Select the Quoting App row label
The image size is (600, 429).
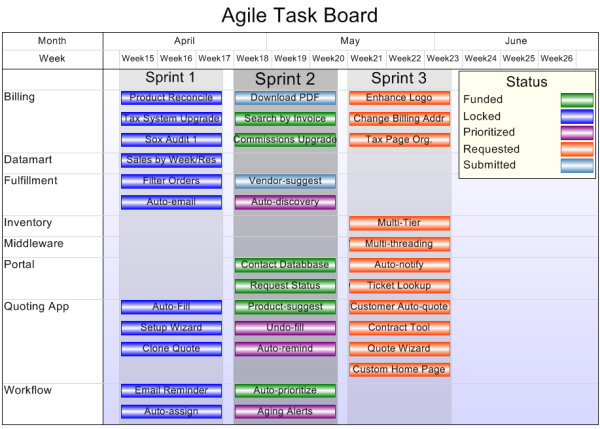(x=36, y=307)
